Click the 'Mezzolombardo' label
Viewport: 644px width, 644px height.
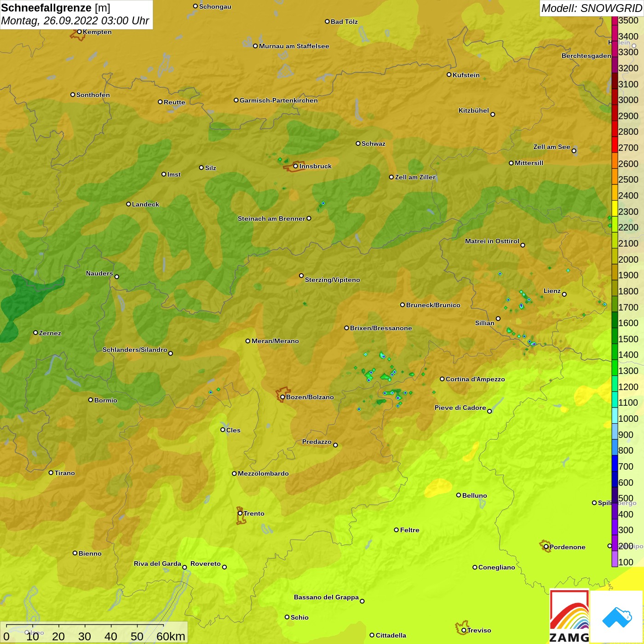coord(263,473)
